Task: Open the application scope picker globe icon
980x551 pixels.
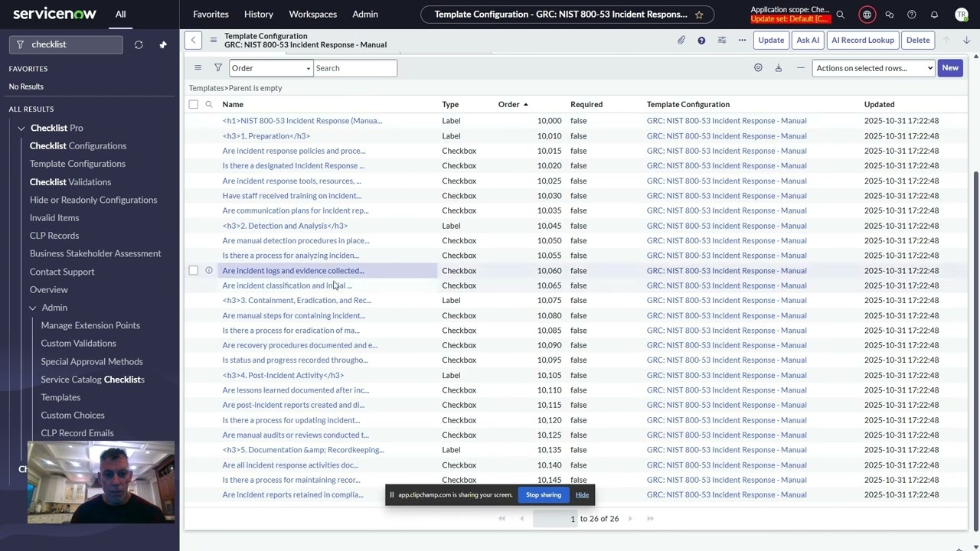Action: (867, 14)
